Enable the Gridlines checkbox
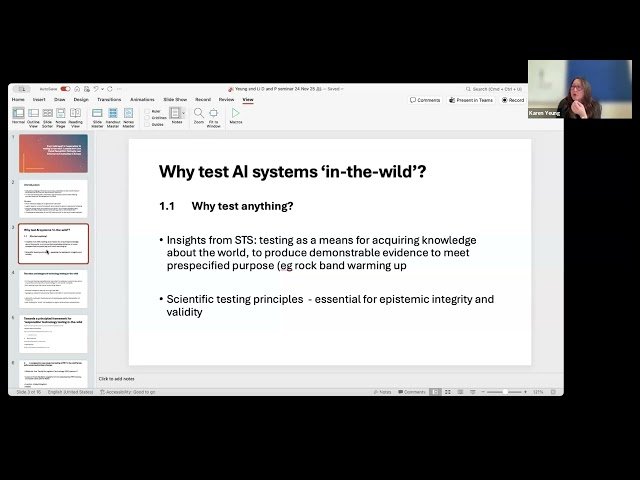 point(147,118)
